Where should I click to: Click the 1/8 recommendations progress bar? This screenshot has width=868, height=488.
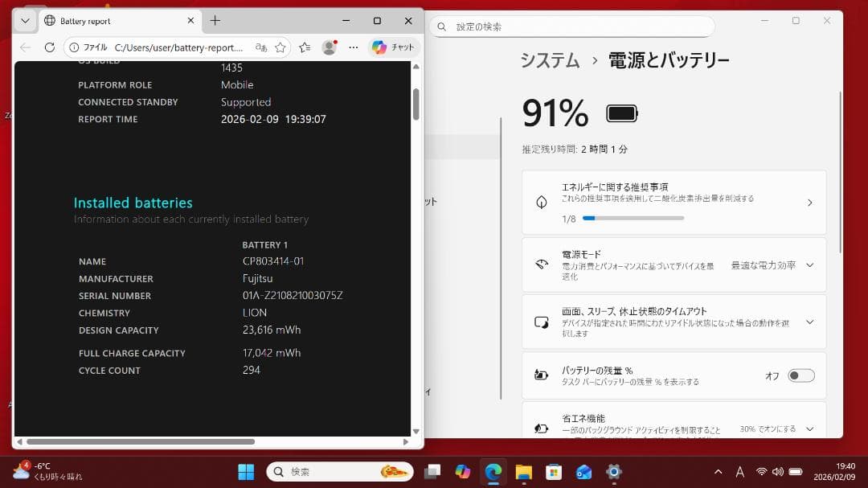634,218
